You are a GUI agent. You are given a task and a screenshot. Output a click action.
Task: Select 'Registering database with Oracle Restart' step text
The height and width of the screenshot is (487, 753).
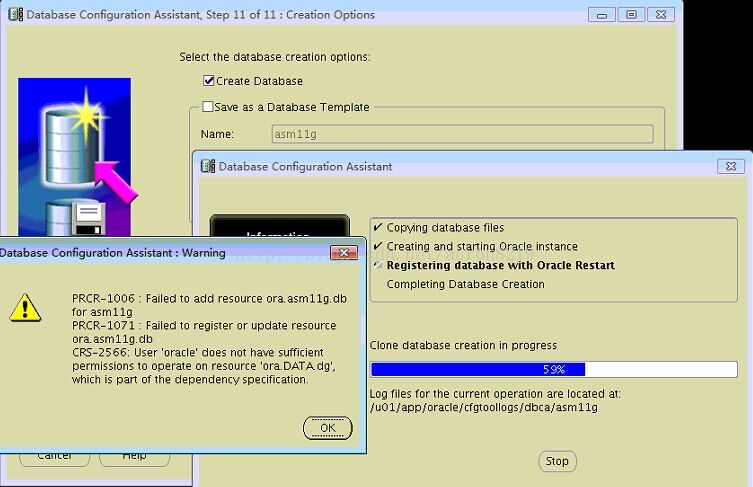(x=500, y=265)
